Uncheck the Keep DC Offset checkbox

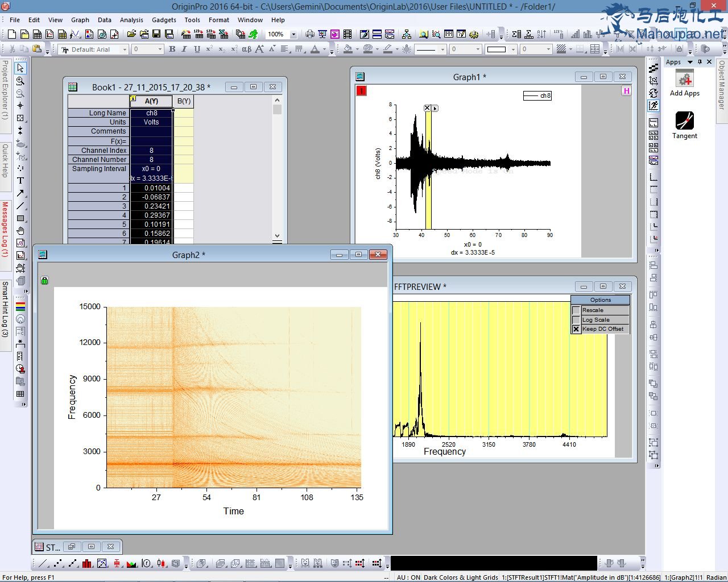(576, 329)
